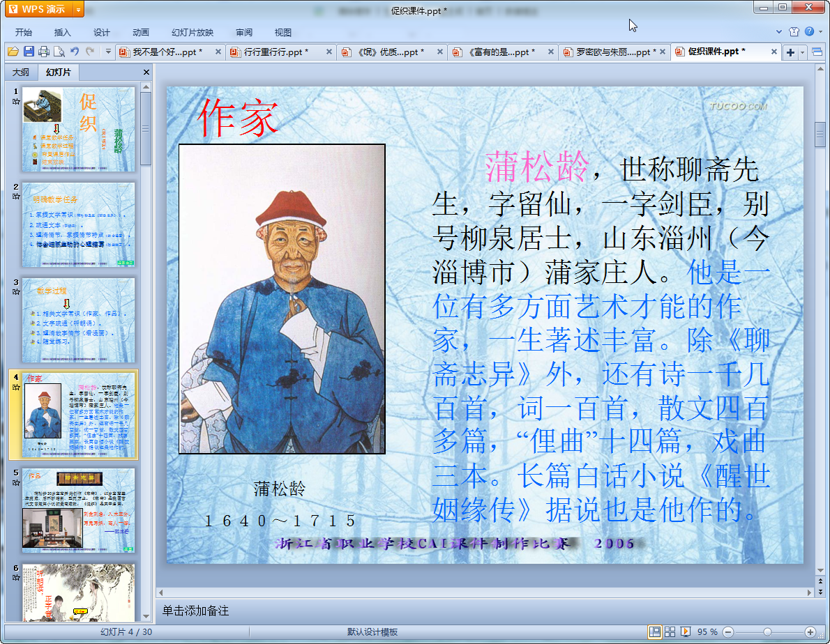The height and width of the screenshot is (644, 830).
Task: Open the 开始 ribbon tab
Action: 24,32
